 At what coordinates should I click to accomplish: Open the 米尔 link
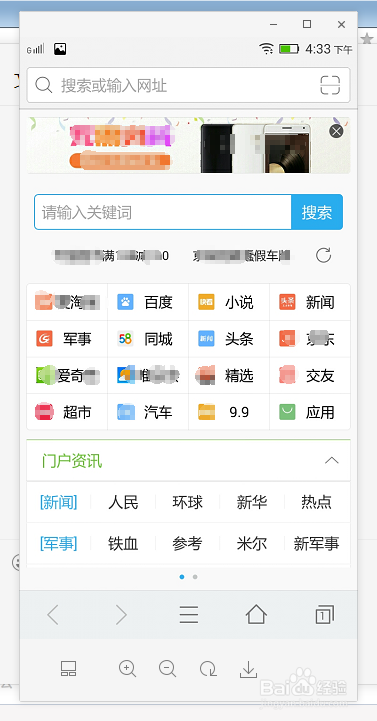coord(252,544)
